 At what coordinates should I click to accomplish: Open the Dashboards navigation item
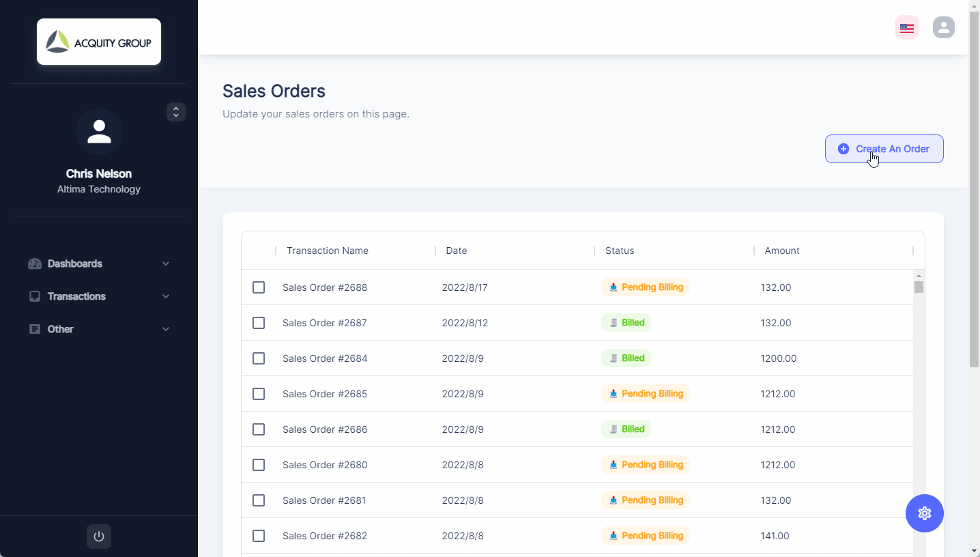coord(74,263)
